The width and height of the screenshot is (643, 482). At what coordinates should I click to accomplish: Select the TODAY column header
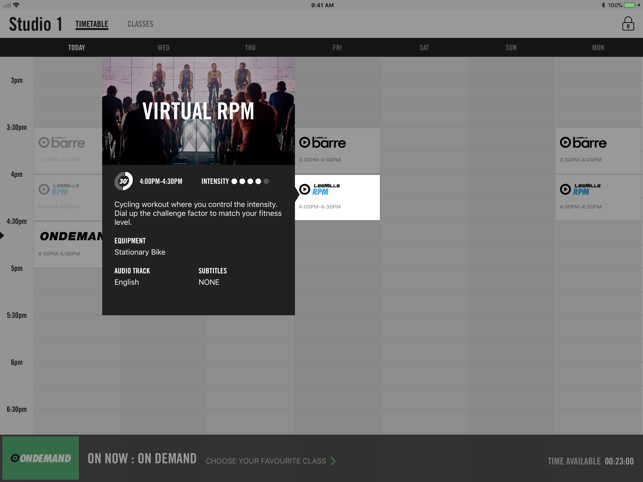pos(77,48)
